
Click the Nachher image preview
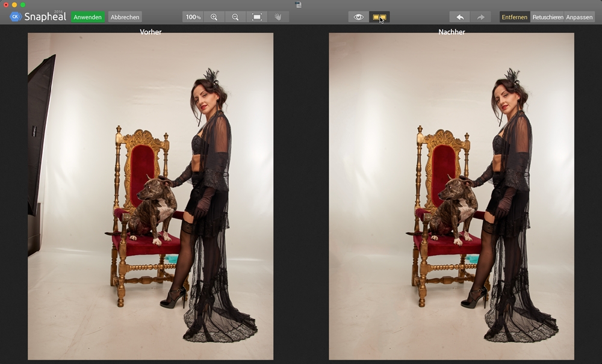click(x=451, y=196)
